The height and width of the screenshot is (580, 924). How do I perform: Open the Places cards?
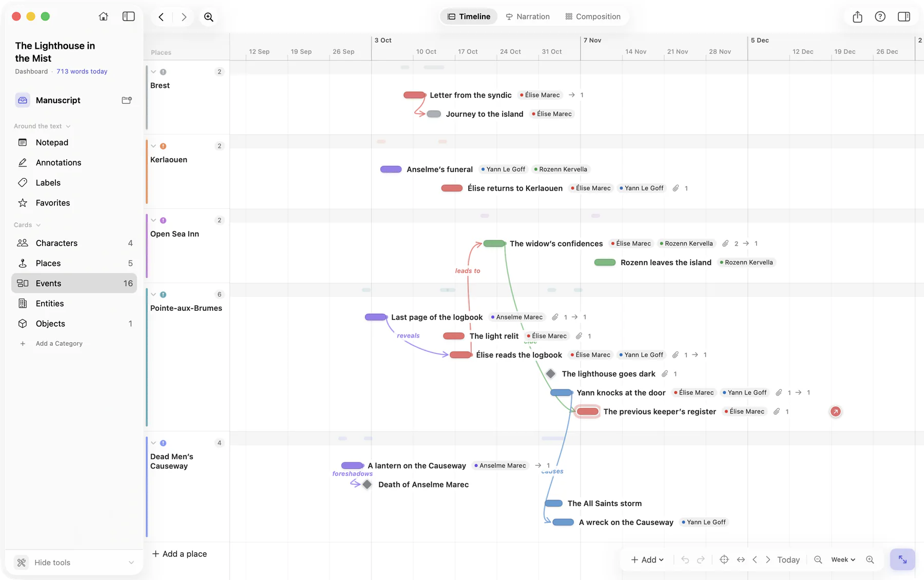pos(74,263)
